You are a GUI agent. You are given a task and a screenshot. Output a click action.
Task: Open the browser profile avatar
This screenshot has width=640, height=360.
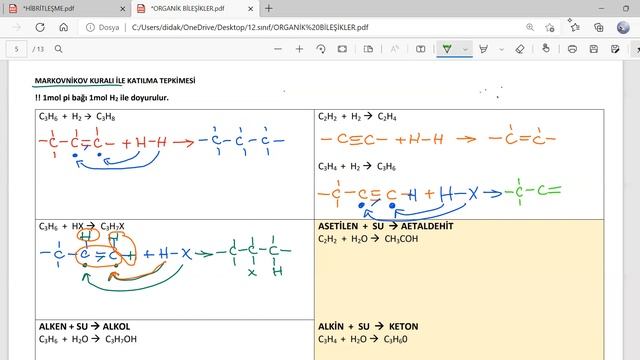623,27
